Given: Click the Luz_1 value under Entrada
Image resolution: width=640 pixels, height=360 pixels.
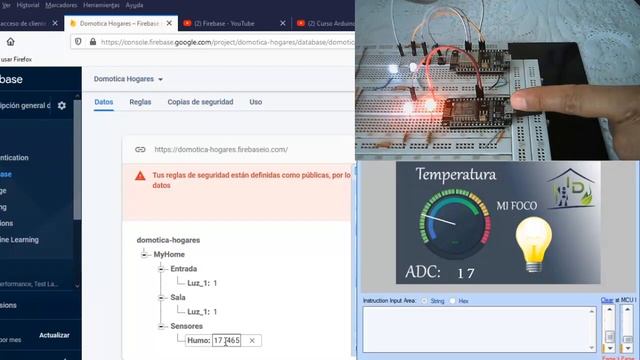Looking at the screenshot, I should (215, 283).
